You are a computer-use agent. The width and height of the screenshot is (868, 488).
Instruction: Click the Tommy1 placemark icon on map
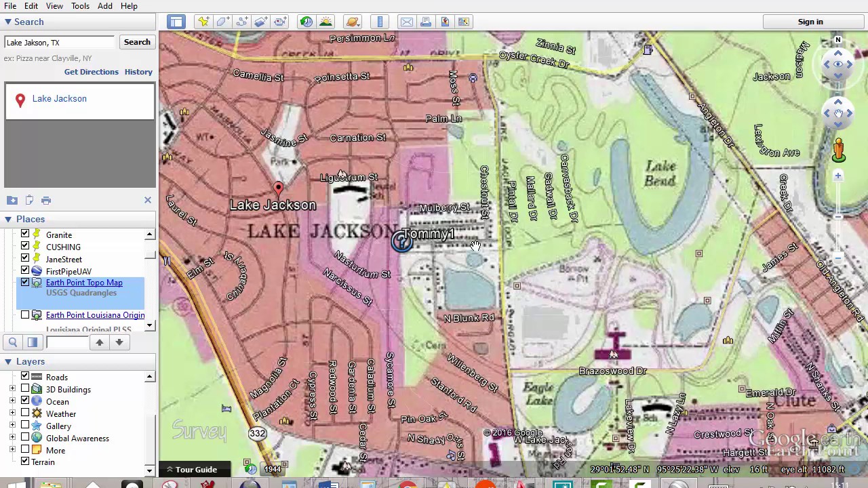401,242
